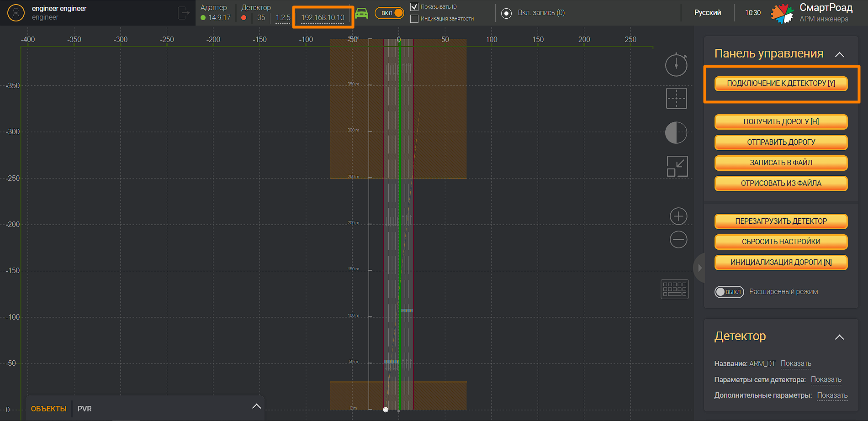Enable the Расширенный режим switch
Screen dimensions: 868x421
pyautogui.click(x=729, y=292)
